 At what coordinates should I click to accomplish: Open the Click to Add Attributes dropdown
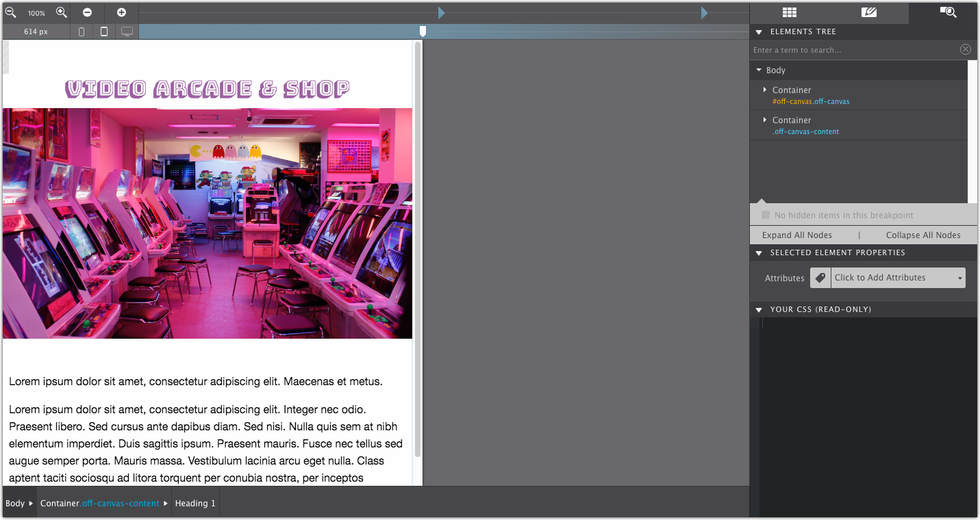[x=898, y=278]
